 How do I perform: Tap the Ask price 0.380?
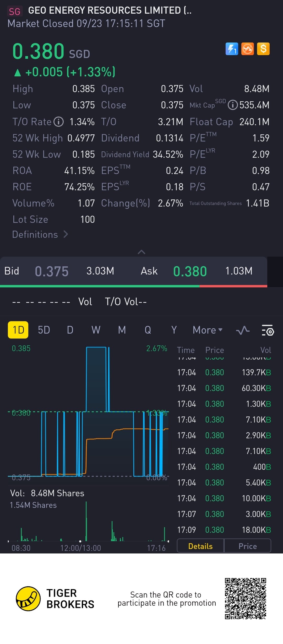[x=190, y=271]
